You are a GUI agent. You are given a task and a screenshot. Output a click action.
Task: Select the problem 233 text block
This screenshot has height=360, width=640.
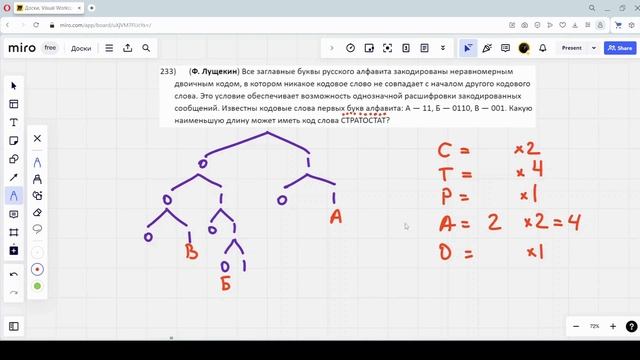(x=347, y=96)
